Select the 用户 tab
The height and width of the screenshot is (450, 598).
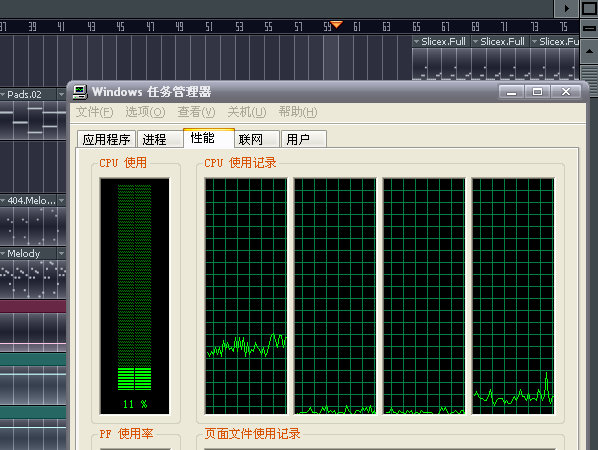click(x=304, y=139)
